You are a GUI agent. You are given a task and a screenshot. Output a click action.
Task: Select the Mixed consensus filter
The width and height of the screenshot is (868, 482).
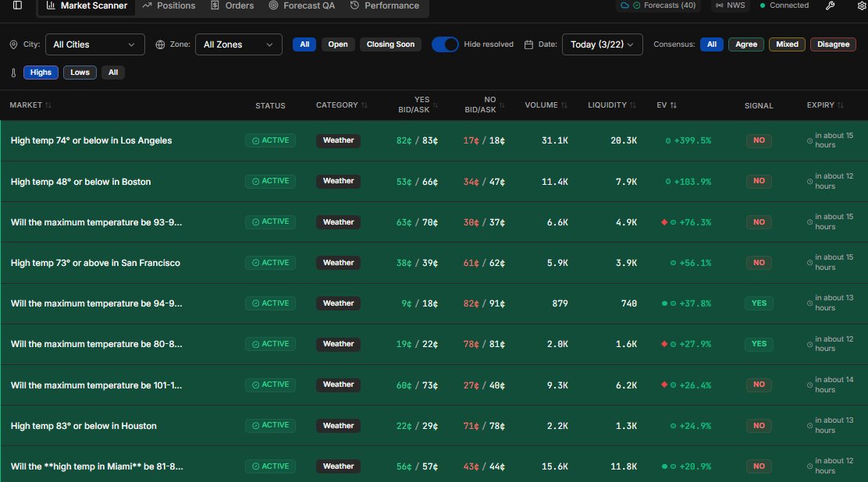(x=787, y=44)
